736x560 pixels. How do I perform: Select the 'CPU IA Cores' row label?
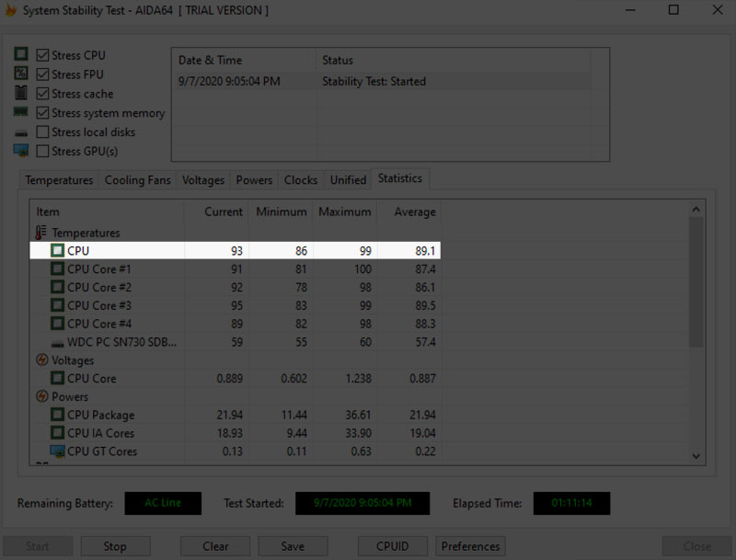pyautogui.click(x=100, y=433)
